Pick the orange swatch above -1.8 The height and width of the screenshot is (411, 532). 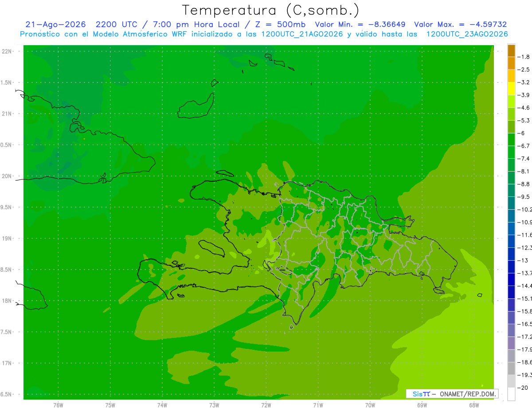click(x=511, y=51)
